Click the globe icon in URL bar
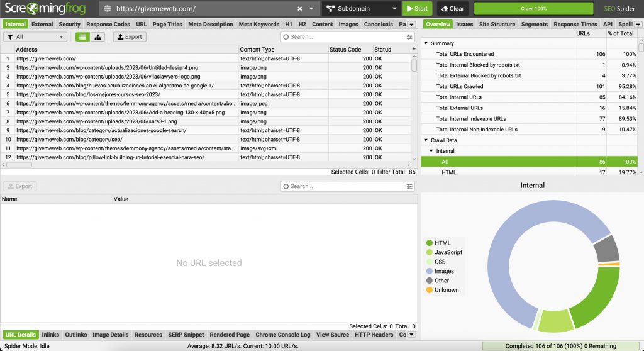 tap(108, 9)
